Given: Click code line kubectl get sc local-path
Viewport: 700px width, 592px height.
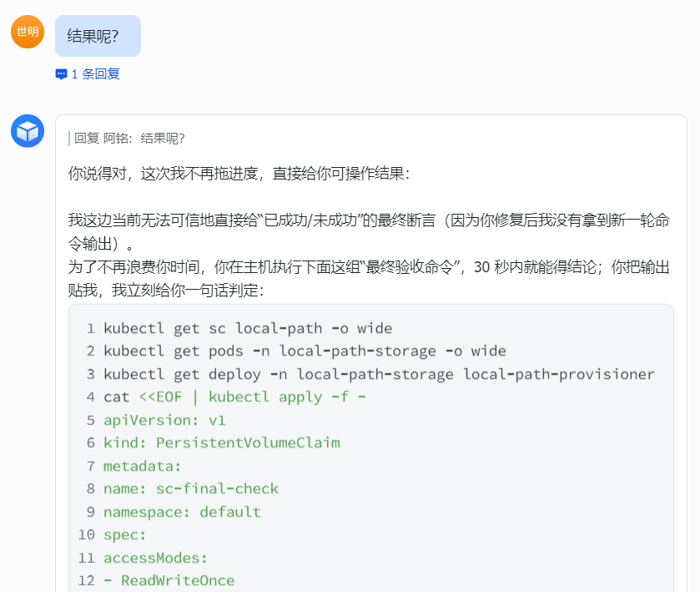Looking at the screenshot, I should (x=248, y=328).
